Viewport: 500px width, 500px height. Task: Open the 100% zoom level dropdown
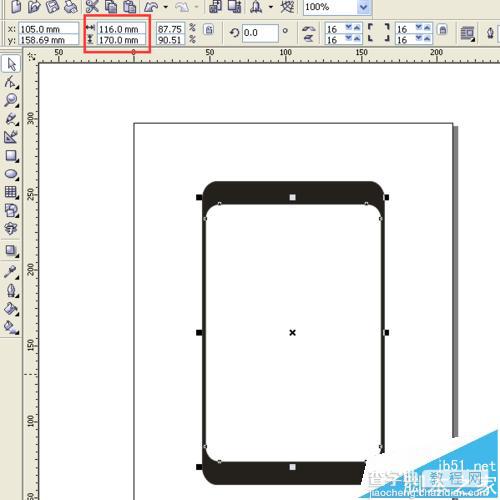pos(363,7)
